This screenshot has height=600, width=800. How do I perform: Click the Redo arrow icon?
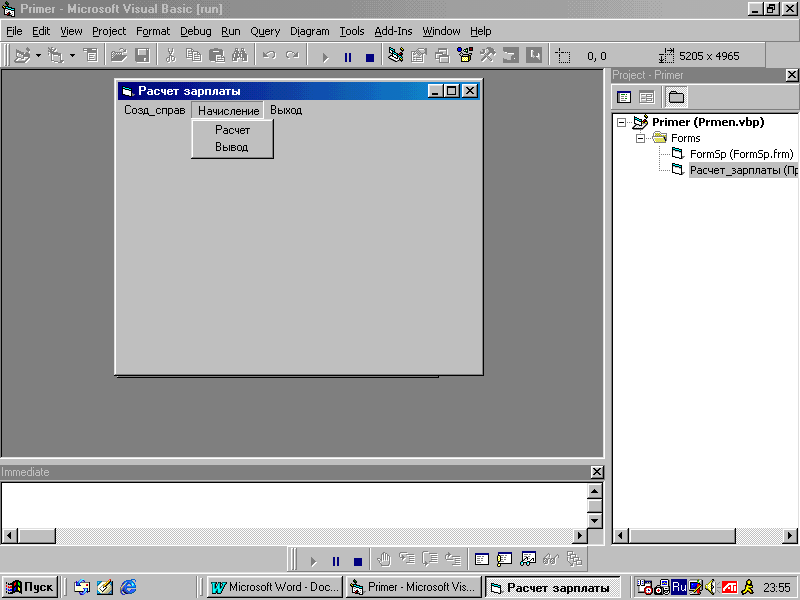tap(292, 55)
